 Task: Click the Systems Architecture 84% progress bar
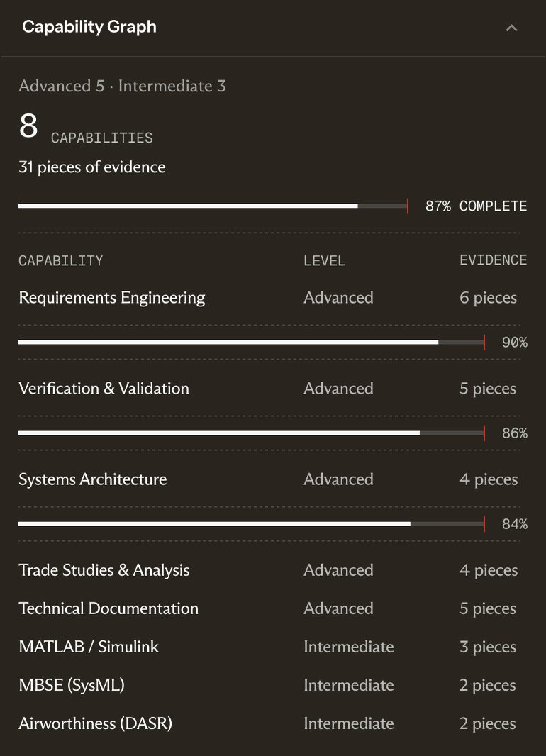pyautogui.click(x=252, y=524)
